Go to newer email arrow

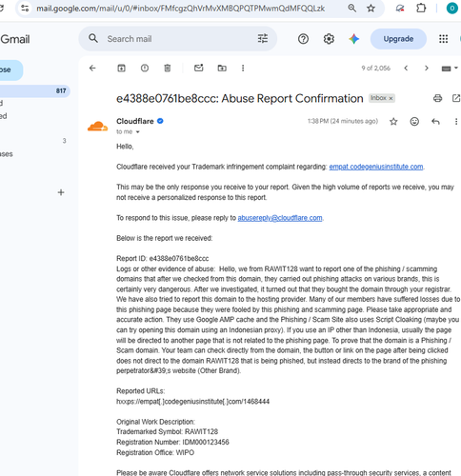(x=406, y=68)
